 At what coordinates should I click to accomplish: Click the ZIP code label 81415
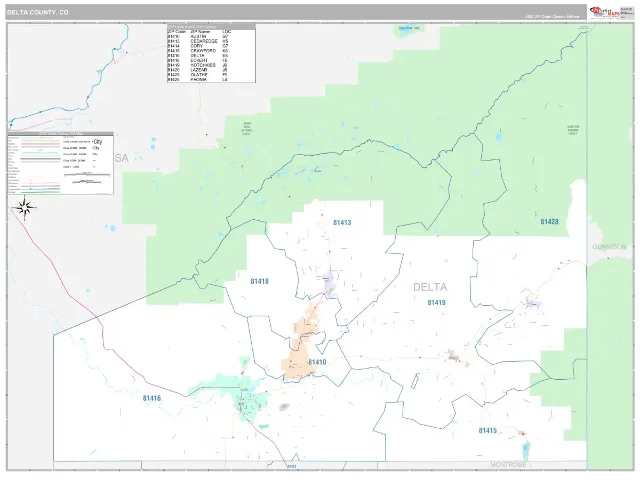(x=488, y=431)
